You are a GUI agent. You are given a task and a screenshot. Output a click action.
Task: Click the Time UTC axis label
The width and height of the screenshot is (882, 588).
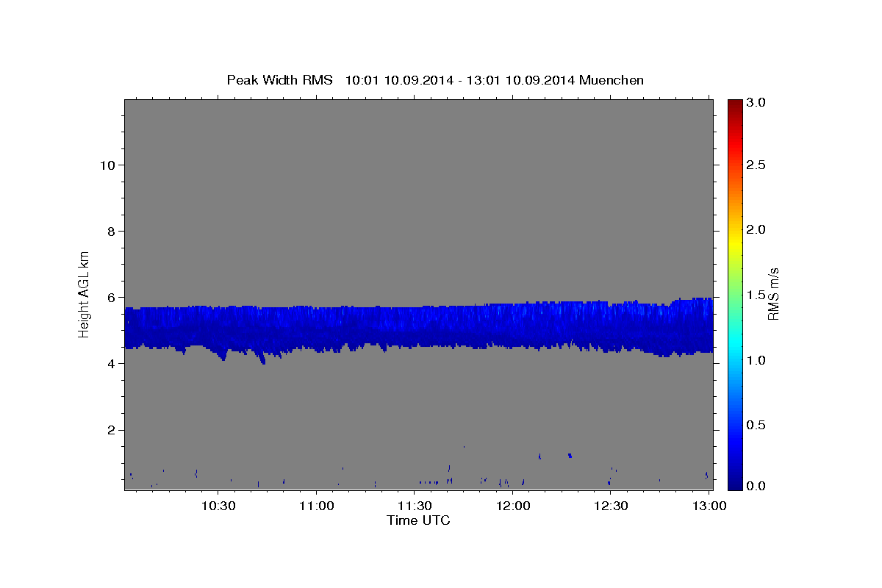pyautogui.click(x=418, y=520)
